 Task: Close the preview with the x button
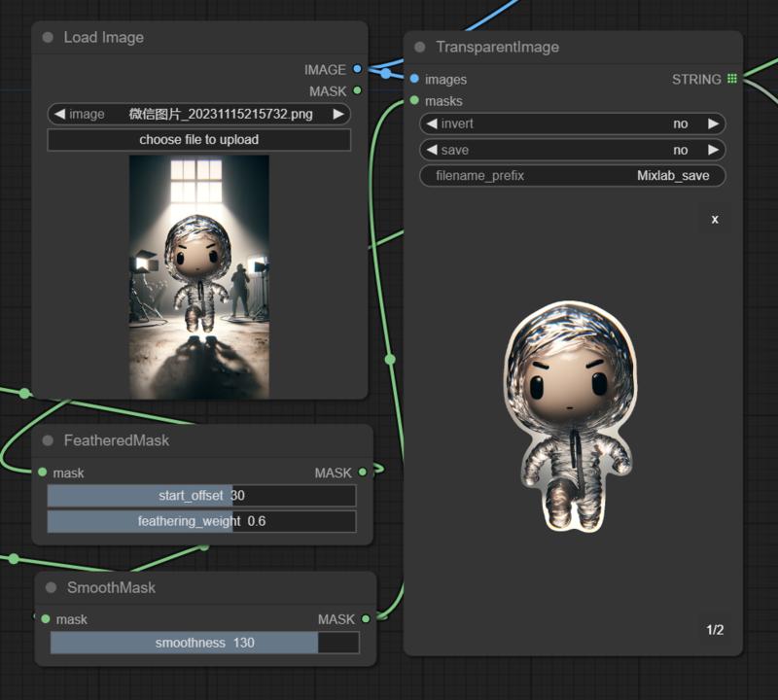pyautogui.click(x=715, y=219)
